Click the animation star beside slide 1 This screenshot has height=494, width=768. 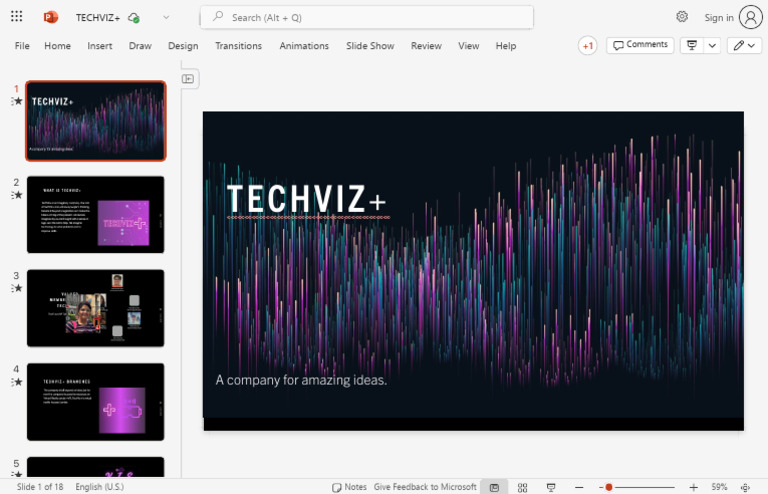pyautogui.click(x=17, y=101)
